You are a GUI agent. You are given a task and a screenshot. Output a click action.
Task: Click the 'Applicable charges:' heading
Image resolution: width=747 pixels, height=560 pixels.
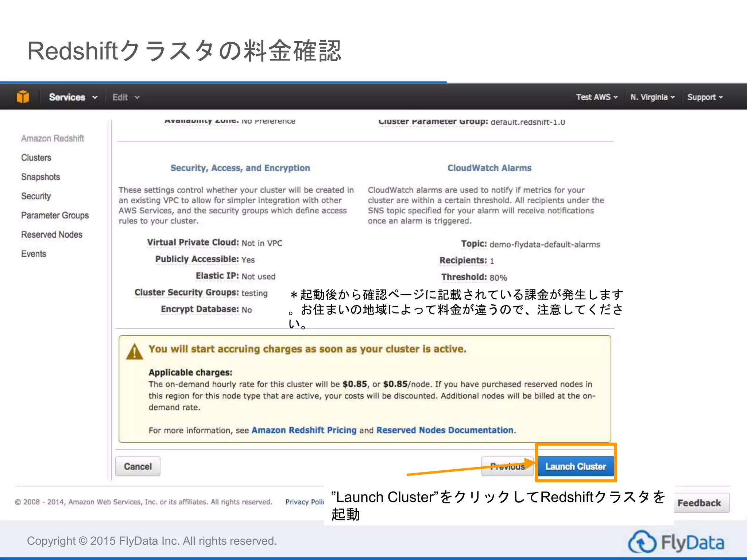[x=190, y=373]
